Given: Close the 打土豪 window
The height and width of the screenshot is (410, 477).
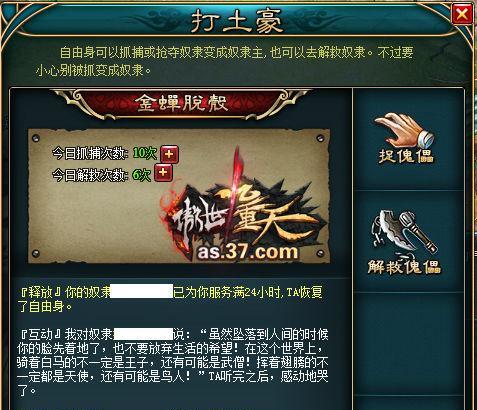Looking at the screenshot, I should point(462,14).
